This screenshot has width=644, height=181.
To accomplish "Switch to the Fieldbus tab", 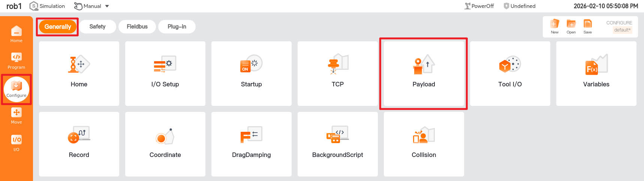I will click(x=137, y=27).
